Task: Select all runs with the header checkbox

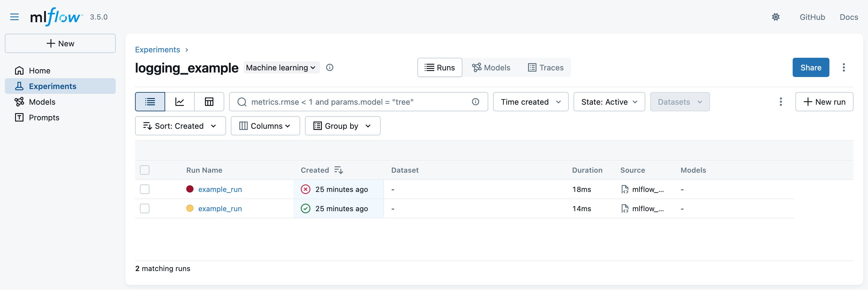Action: (x=145, y=170)
